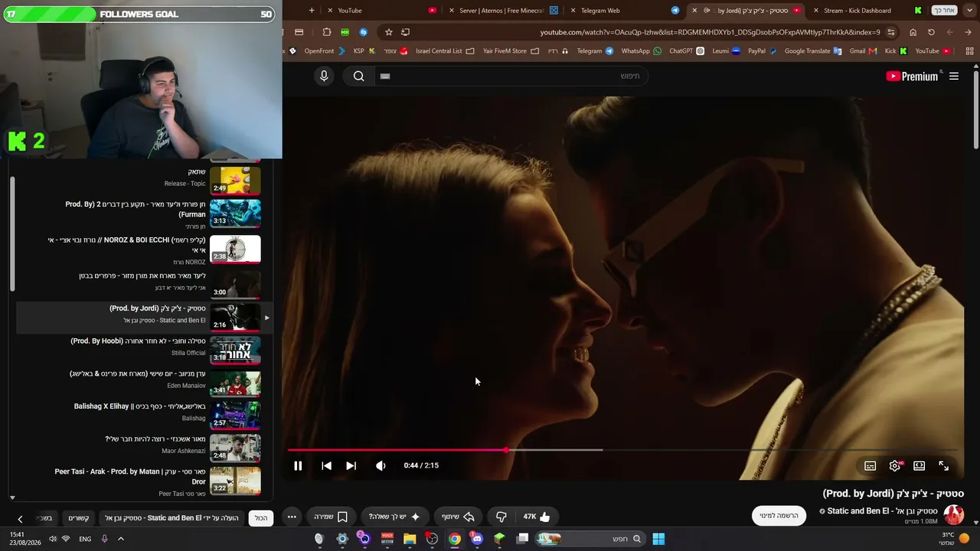
Task: Open the ChatGPT bookmark
Action: (687, 51)
